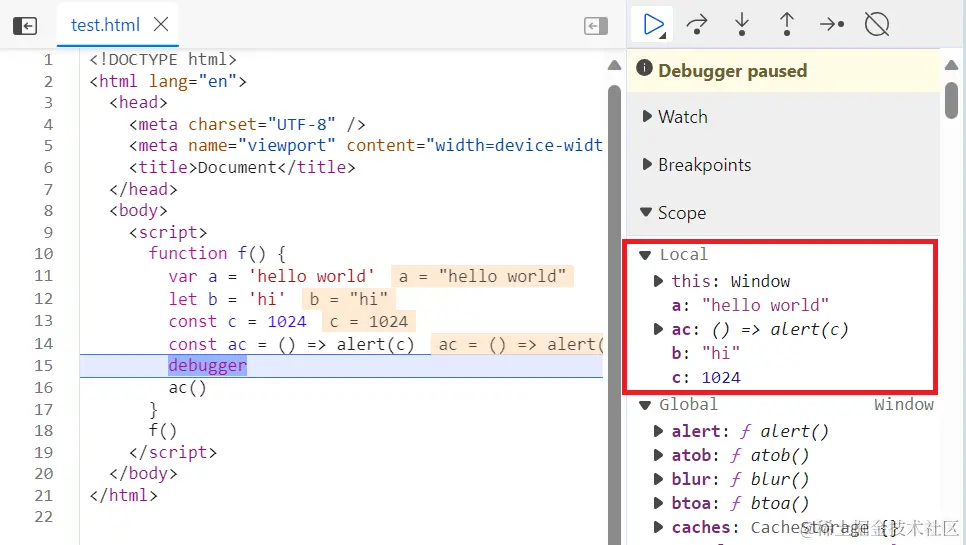Resume script execution

click(653, 25)
